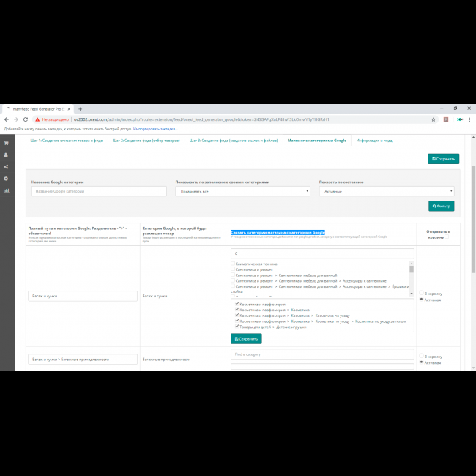Click the 'Название Google категории' input field

pos(99,191)
